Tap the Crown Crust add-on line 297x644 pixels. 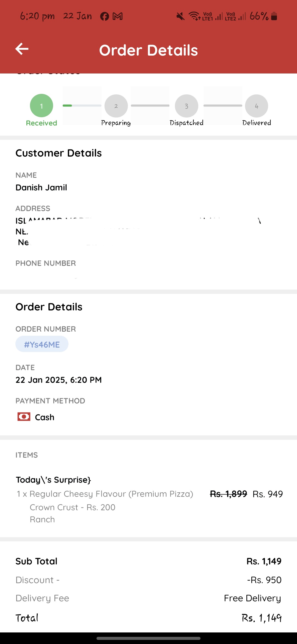(73, 507)
